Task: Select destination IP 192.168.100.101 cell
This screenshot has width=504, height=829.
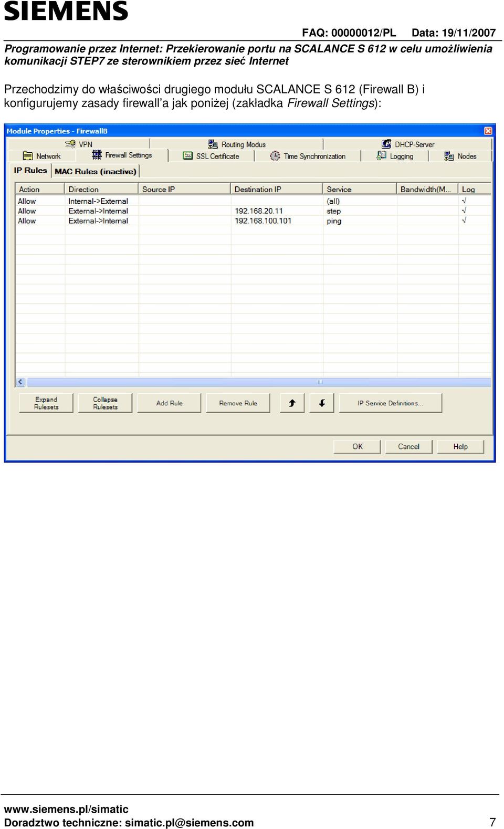Action: (277, 221)
